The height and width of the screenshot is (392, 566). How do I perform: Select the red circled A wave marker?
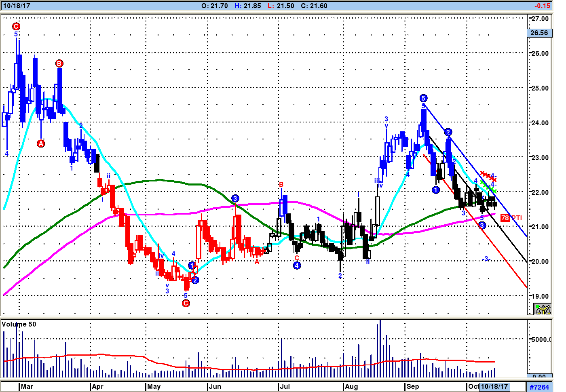[x=41, y=143]
